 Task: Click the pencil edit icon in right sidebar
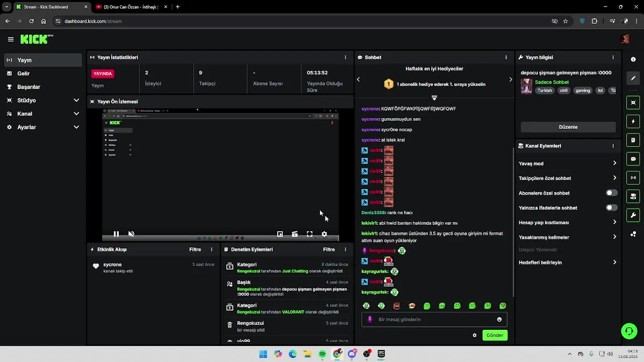click(633, 78)
